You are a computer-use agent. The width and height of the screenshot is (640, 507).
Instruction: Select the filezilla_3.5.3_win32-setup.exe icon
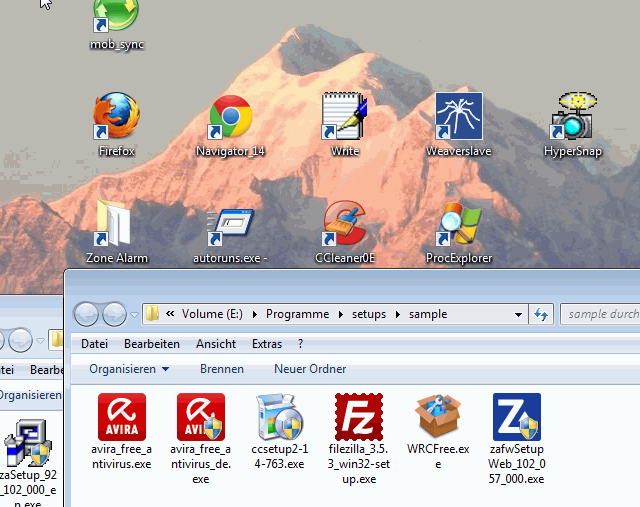pyautogui.click(x=359, y=417)
